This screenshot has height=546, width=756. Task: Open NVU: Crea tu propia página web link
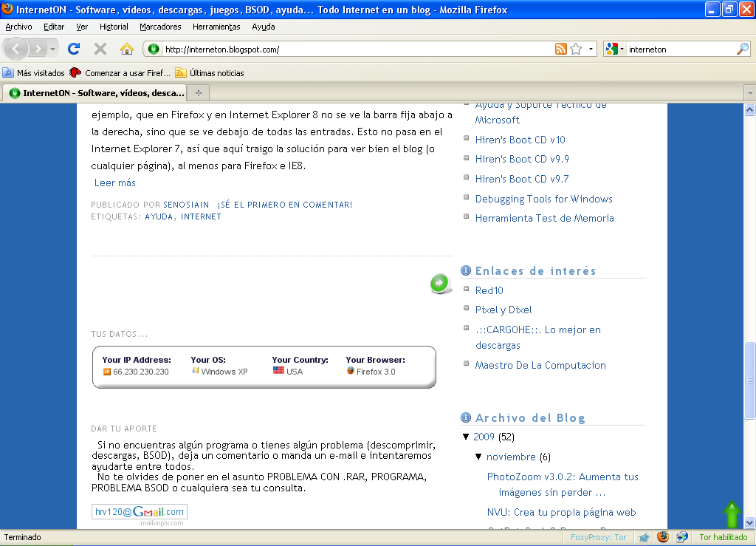(562, 512)
